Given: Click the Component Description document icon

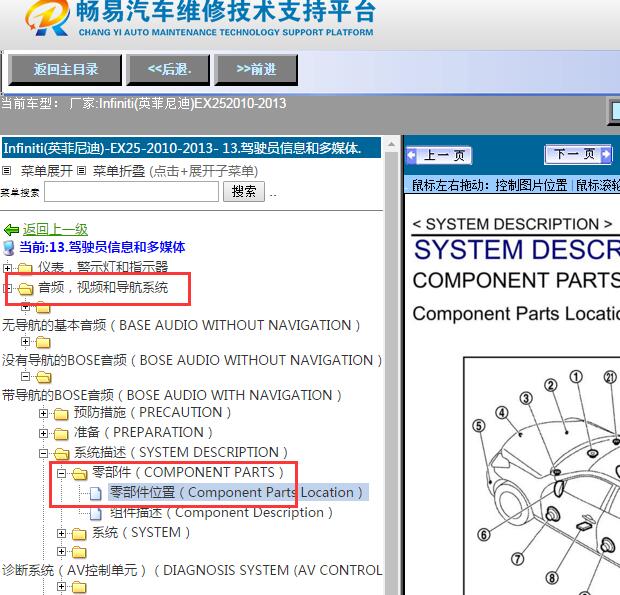Looking at the screenshot, I should [x=96, y=513].
